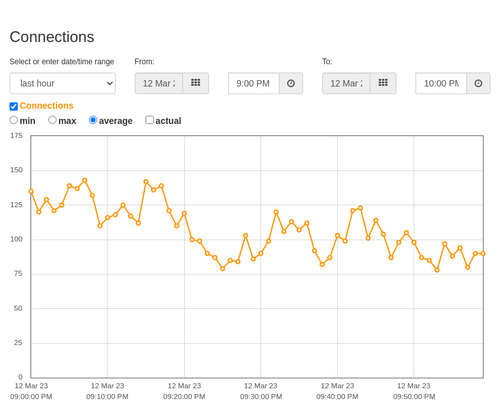Select the average radio button
The width and height of the screenshot is (500, 403).
93,120
